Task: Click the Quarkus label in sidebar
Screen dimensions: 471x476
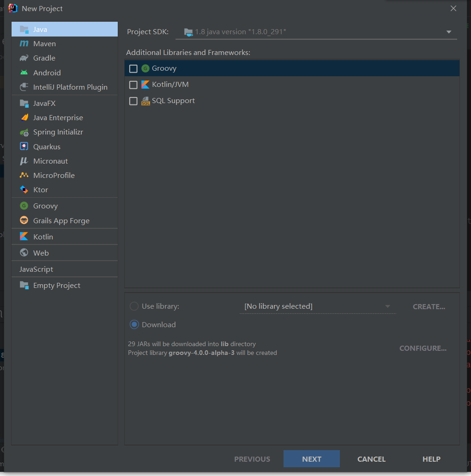Action: (x=47, y=146)
